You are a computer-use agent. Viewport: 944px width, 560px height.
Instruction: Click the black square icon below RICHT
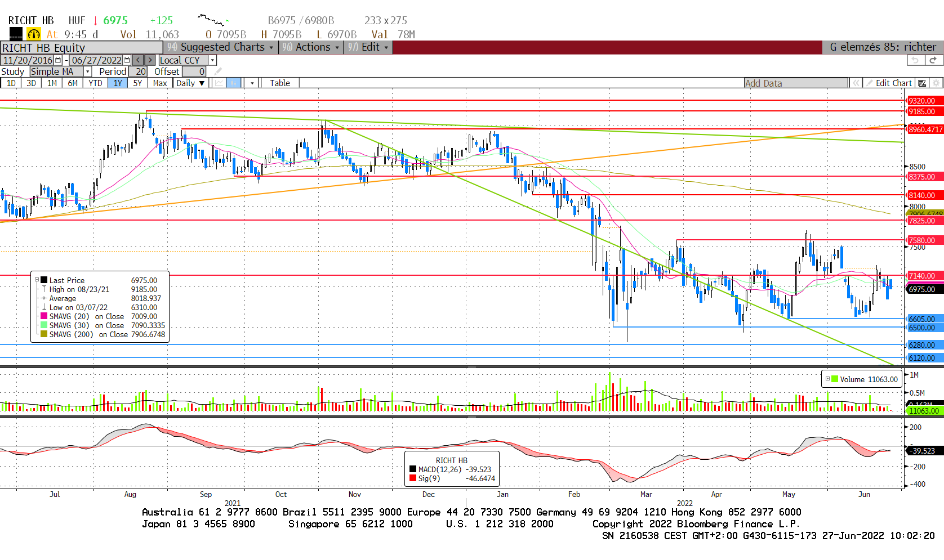coord(16,34)
